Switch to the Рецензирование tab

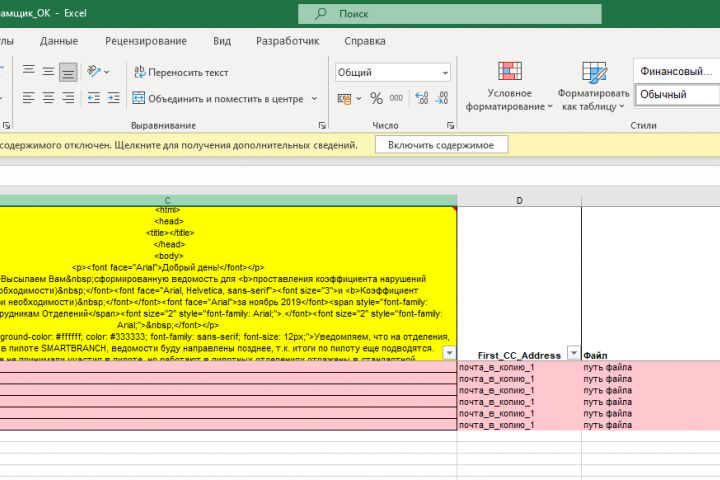146,41
